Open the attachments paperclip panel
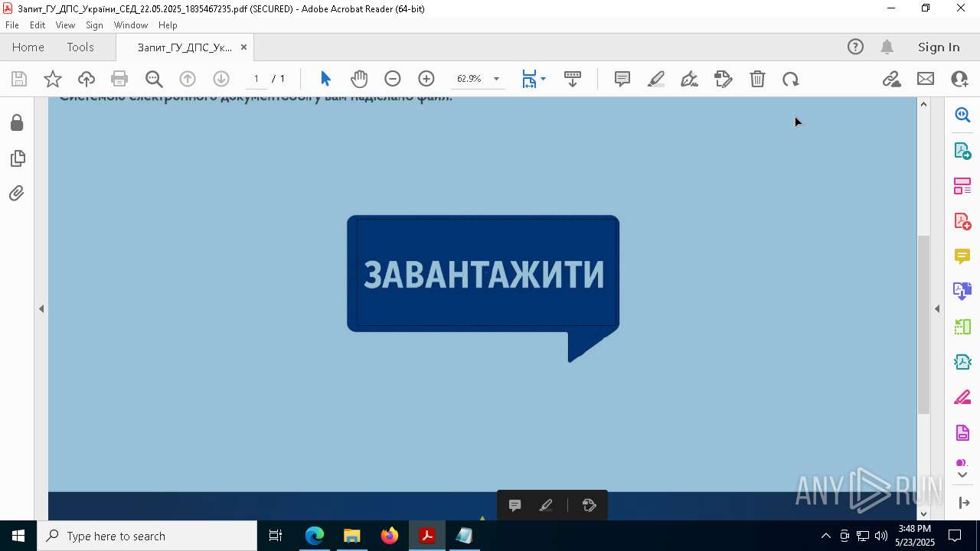The height and width of the screenshot is (551, 980). click(17, 193)
